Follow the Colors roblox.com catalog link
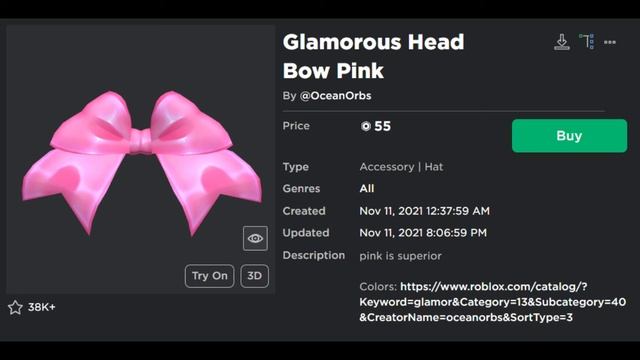Screen dimensions: 640x360 click(493, 302)
